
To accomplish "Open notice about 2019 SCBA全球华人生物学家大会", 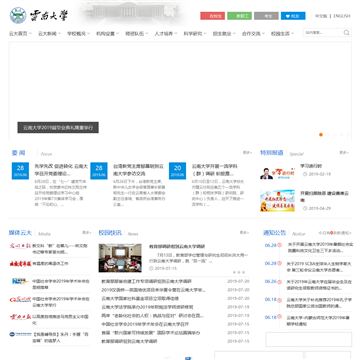I will 320,268.
